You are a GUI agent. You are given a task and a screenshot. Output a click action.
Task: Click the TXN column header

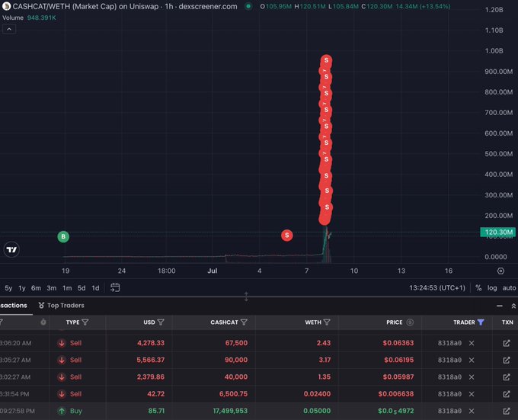coord(507,322)
